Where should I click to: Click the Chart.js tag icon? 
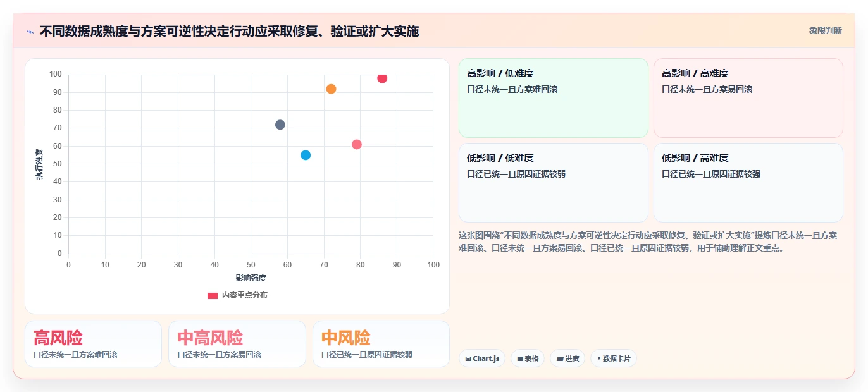tap(468, 358)
